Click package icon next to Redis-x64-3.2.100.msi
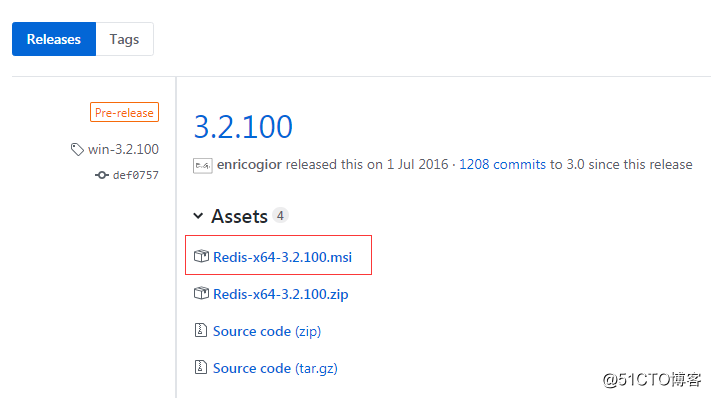The image size is (711, 398). [201, 256]
